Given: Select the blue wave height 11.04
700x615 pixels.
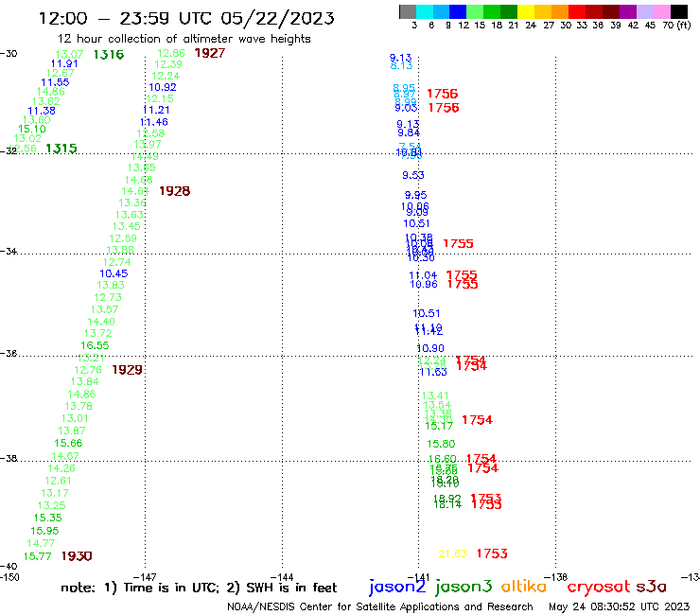Looking at the screenshot, I should (423, 275).
